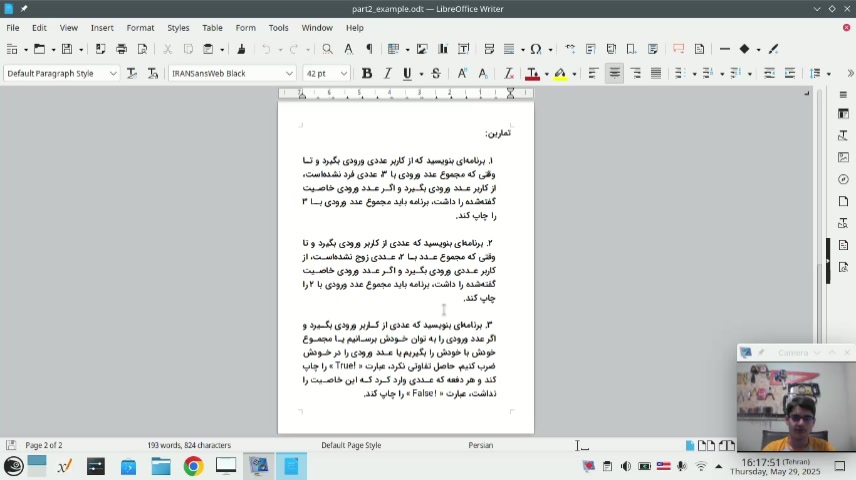The height and width of the screenshot is (480, 856).
Task: Click the Subscript icon
Action: coord(483,73)
